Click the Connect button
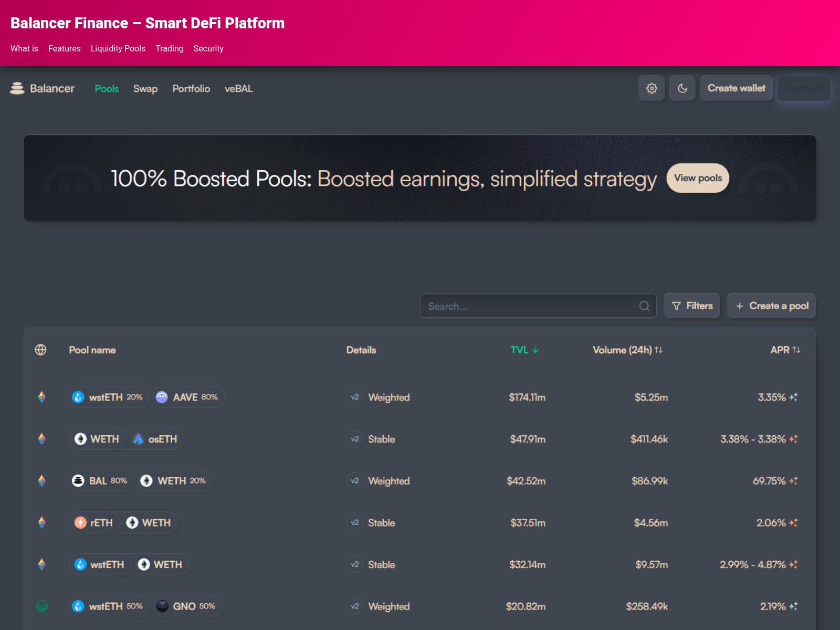The image size is (840, 630). pyautogui.click(x=804, y=88)
